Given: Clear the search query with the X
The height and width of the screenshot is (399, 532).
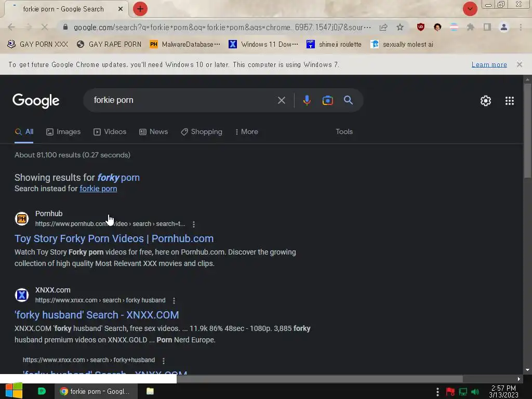Looking at the screenshot, I should tap(281, 100).
